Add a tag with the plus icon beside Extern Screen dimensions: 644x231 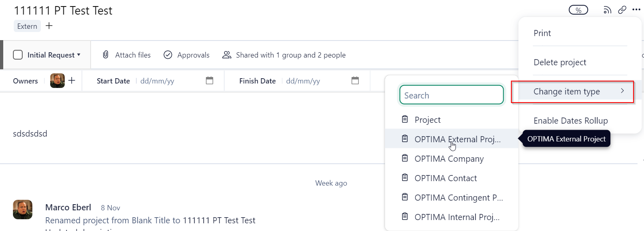49,26
